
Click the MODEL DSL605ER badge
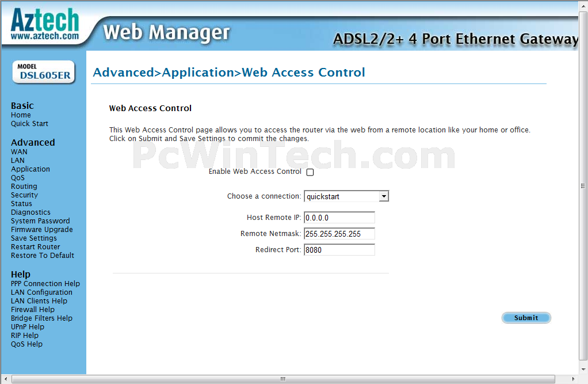44,72
